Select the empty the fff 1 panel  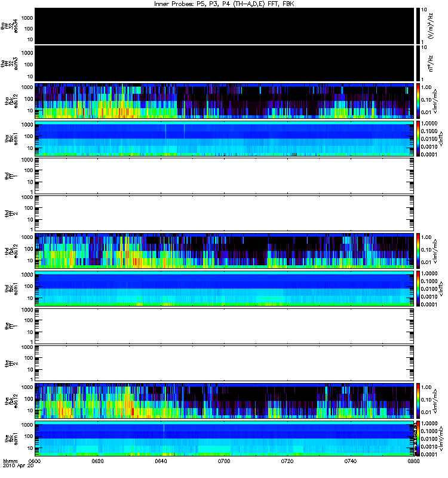pos(224,326)
